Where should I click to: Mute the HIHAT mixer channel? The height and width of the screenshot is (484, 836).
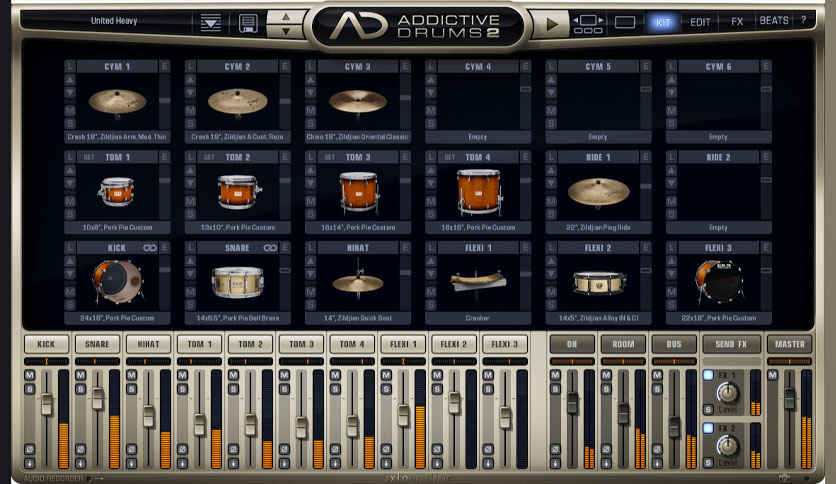[x=132, y=375]
